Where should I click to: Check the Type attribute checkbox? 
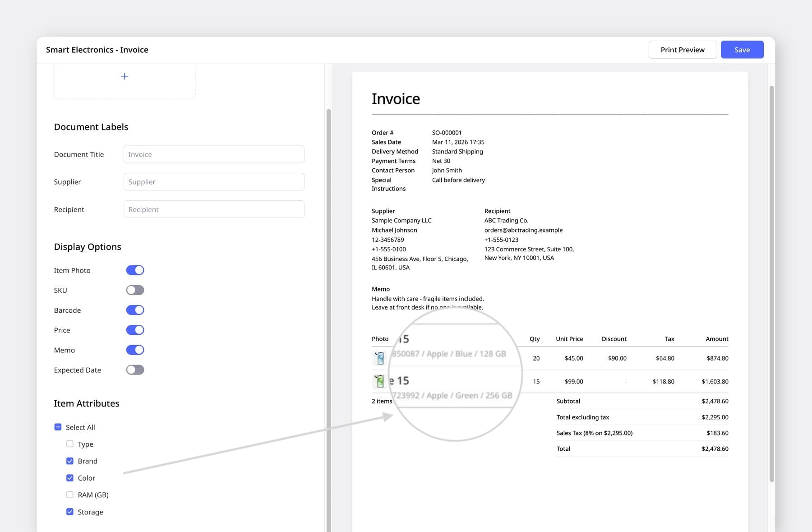[70, 444]
